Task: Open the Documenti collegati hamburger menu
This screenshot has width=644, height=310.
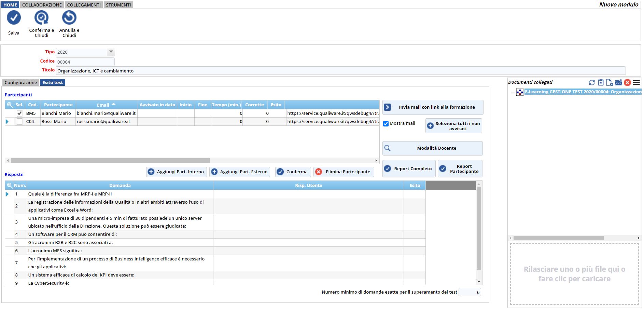Action: click(x=636, y=82)
